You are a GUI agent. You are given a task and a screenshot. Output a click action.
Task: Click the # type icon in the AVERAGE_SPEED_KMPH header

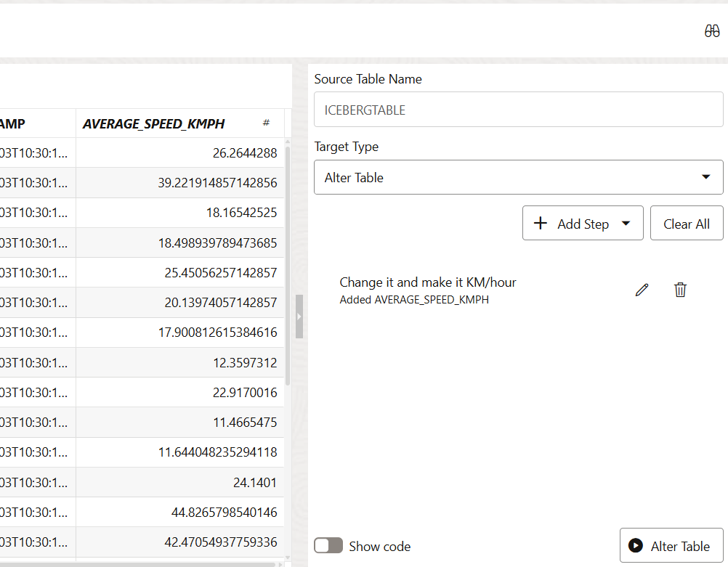[266, 123]
